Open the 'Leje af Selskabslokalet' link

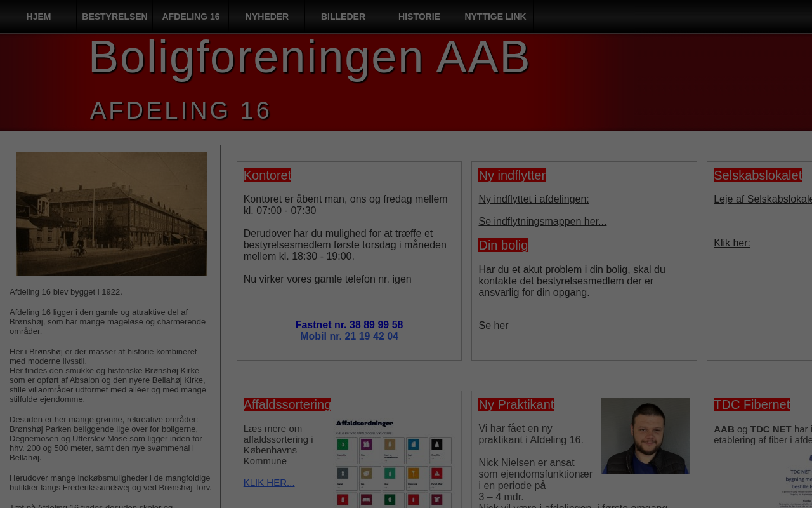763,199
